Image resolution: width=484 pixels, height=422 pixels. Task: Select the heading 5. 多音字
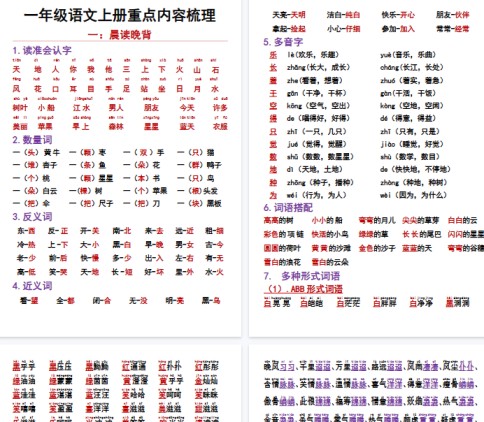(x=283, y=42)
